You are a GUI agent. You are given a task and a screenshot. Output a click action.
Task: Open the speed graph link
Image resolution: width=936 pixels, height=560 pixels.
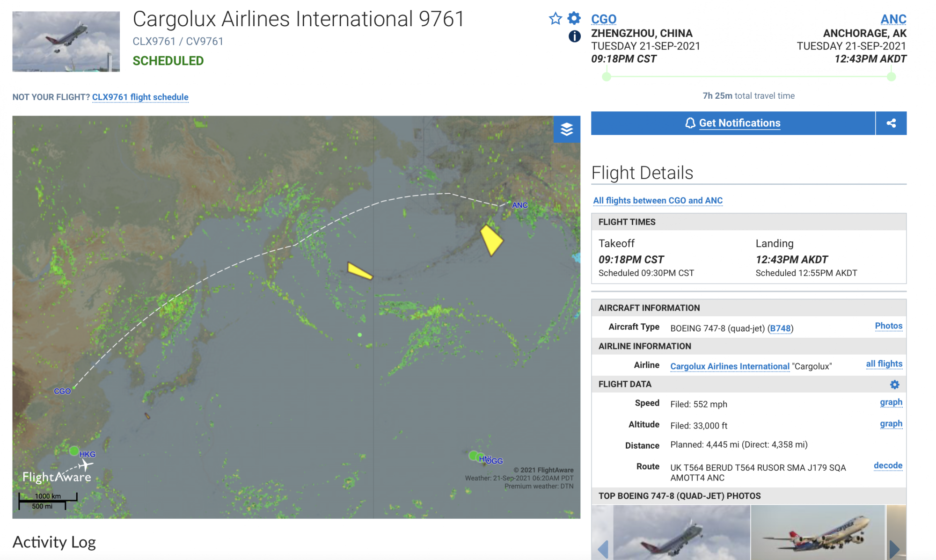point(891,402)
